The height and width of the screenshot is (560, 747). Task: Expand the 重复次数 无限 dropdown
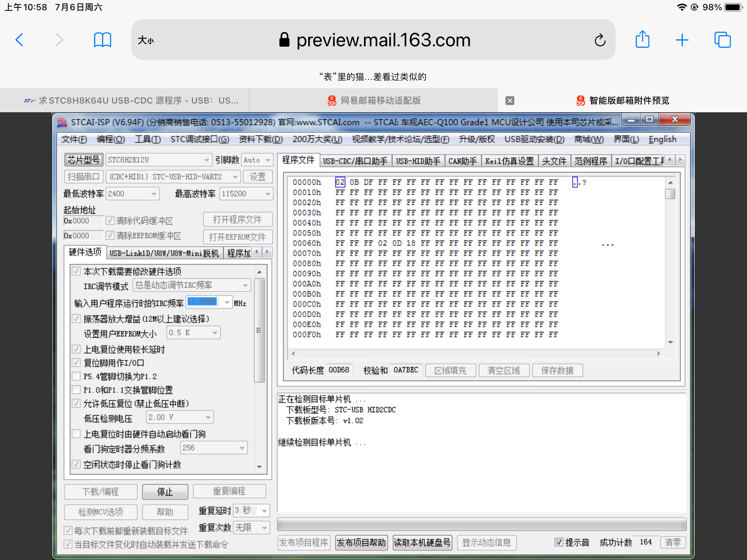[264, 528]
